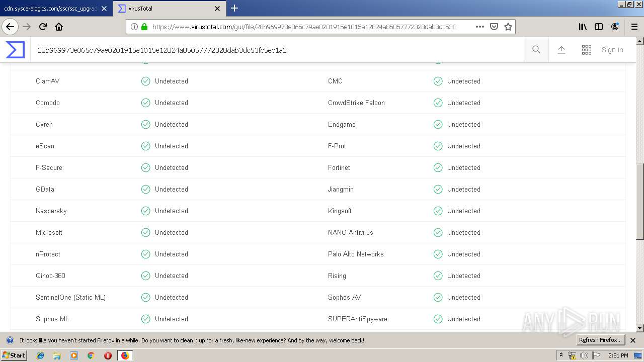Toggle the sidebar view icon
The image size is (644, 362).
coord(599,27)
